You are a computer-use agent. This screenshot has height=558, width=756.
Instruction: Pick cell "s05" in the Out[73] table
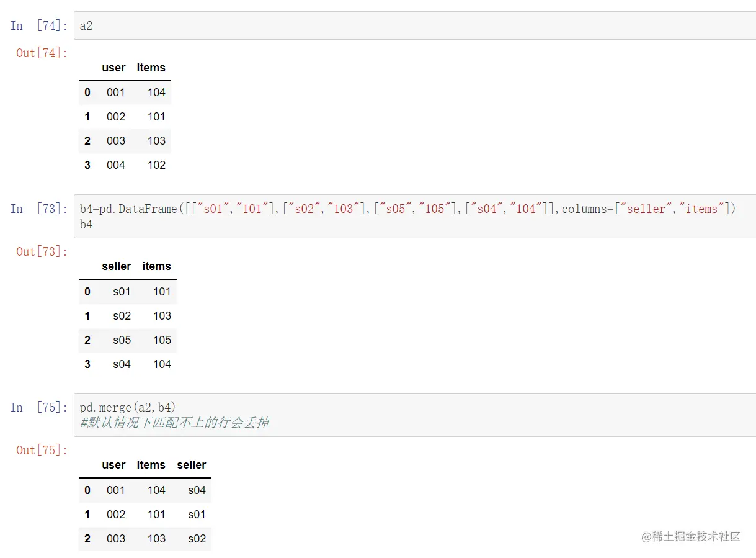coord(122,340)
